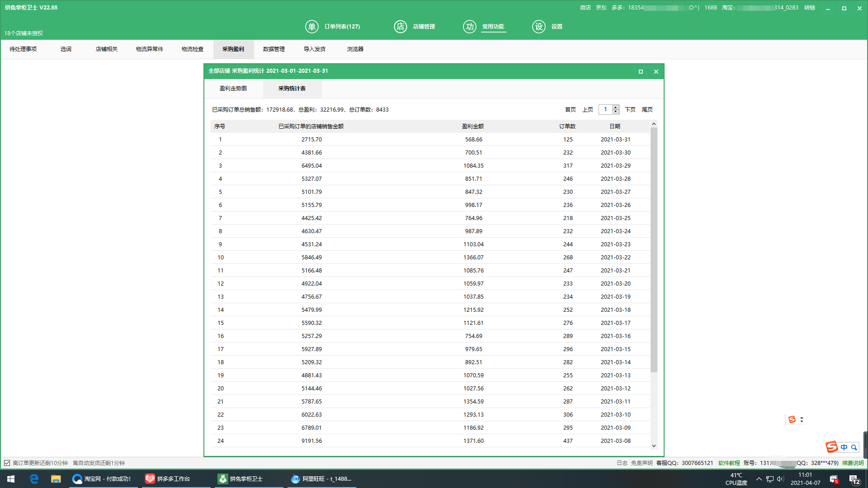The height and width of the screenshot is (488, 868).
Task: Open the 浏览器 tab
Action: pyautogui.click(x=355, y=49)
